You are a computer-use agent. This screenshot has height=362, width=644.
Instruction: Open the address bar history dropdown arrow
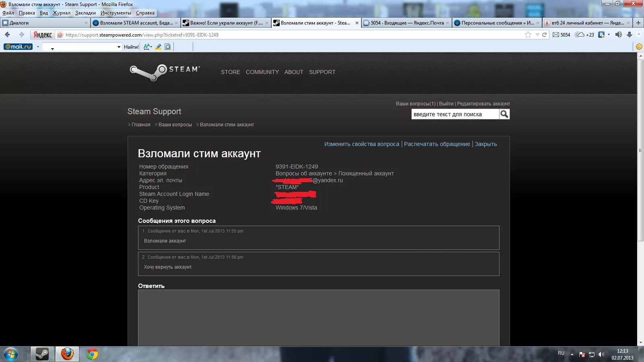tap(537, 35)
